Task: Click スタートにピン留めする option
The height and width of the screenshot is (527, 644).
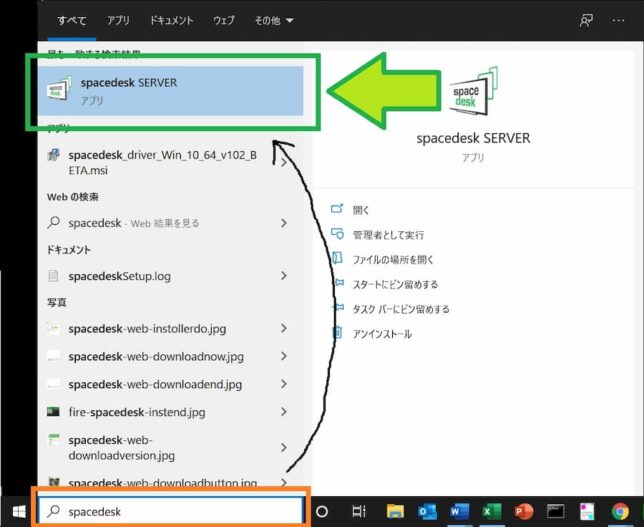Action: coord(395,284)
